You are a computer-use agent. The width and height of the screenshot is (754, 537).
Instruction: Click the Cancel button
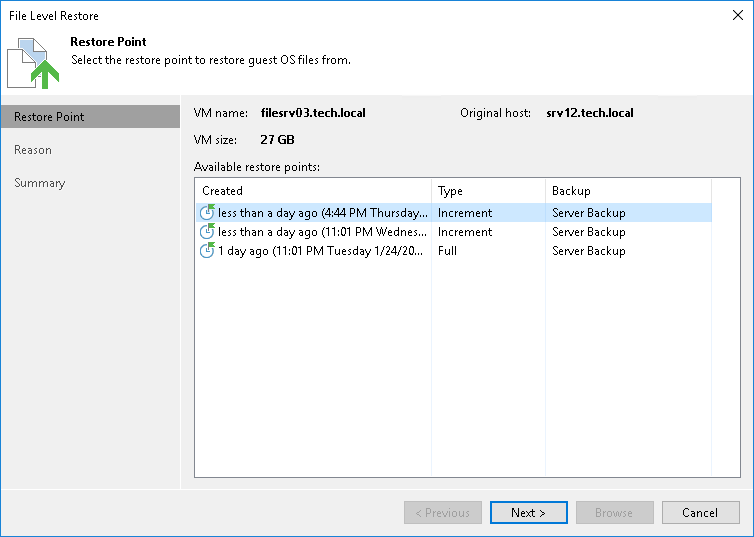[x=700, y=512]
